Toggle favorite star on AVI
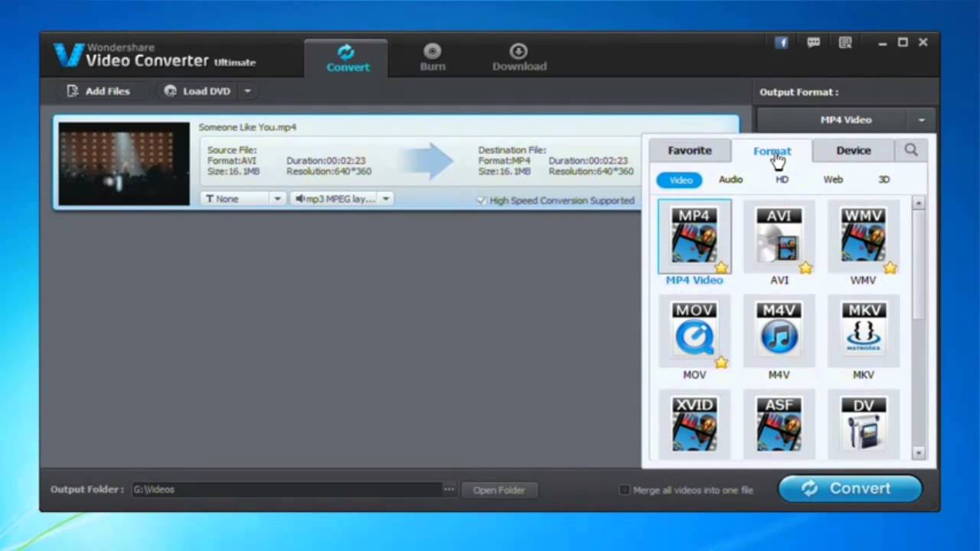This screenshot has width=980, height=551. [x=806, y=268]
